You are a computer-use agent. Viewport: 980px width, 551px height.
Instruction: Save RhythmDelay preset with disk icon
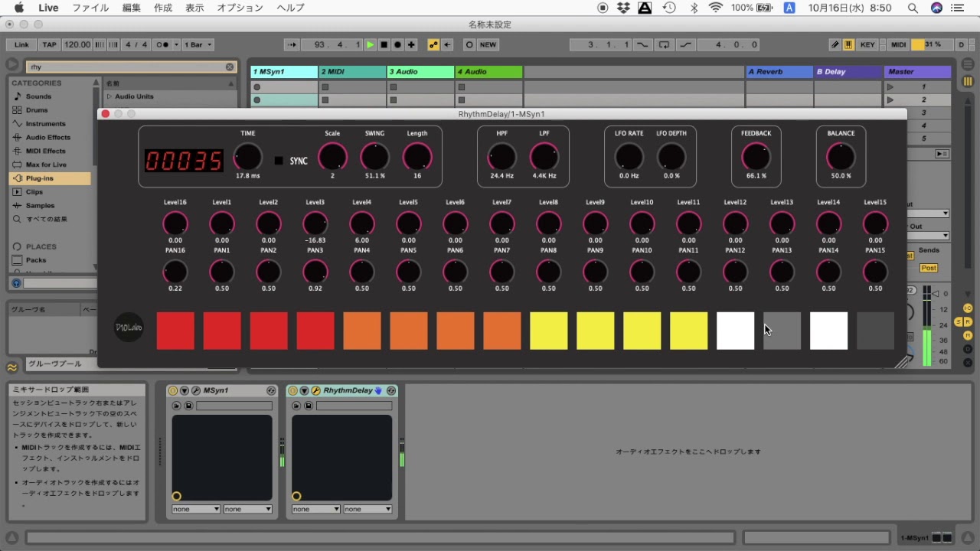[309, 406]
